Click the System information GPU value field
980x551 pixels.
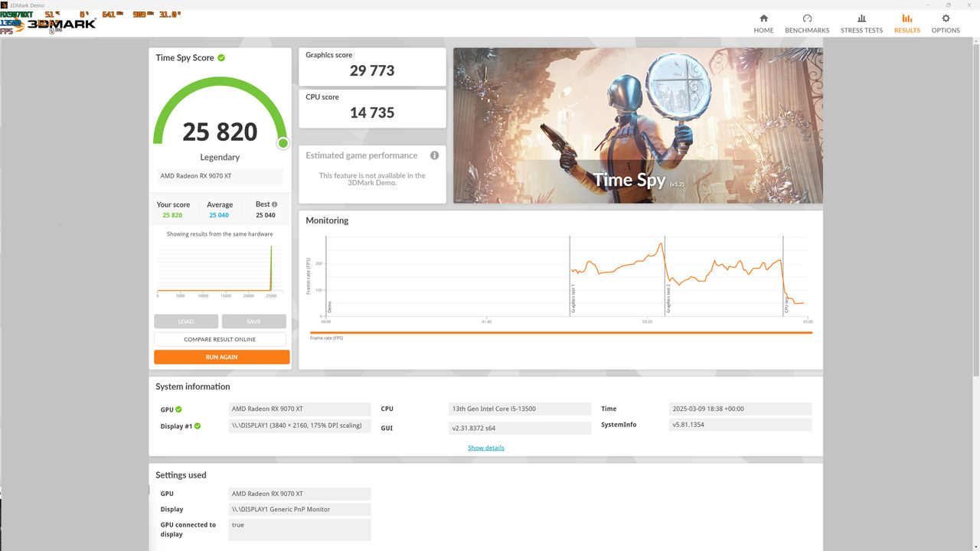[300, 409]
